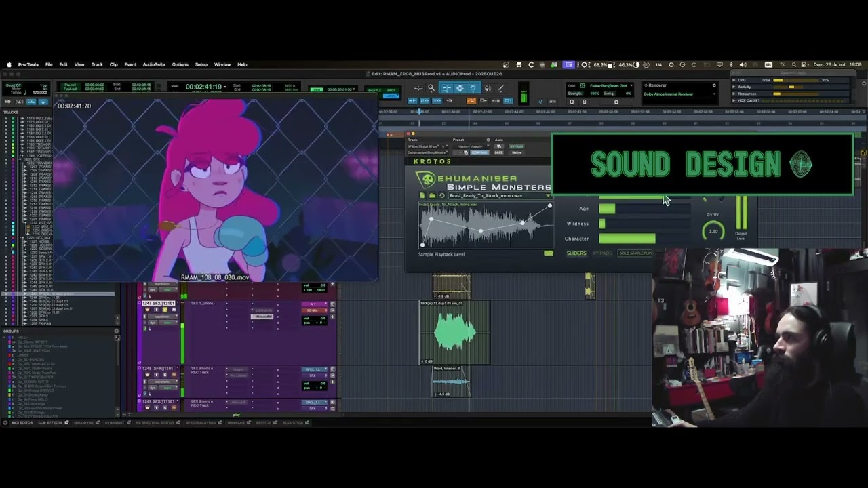The width and height of the screenshot is (868, 488).
Task: Open the sample file dropdown Beast_Ready_To_Attack_mono.wav
Action: click(499, 195)
